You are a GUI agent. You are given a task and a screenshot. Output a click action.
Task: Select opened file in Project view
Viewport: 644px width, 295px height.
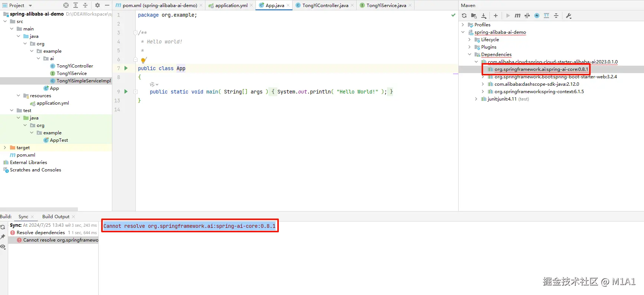[x=66, y=5]
